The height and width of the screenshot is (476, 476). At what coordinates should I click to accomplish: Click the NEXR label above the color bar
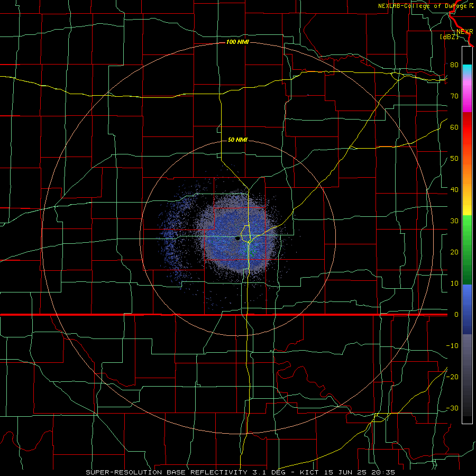click(x=465, y=32)
